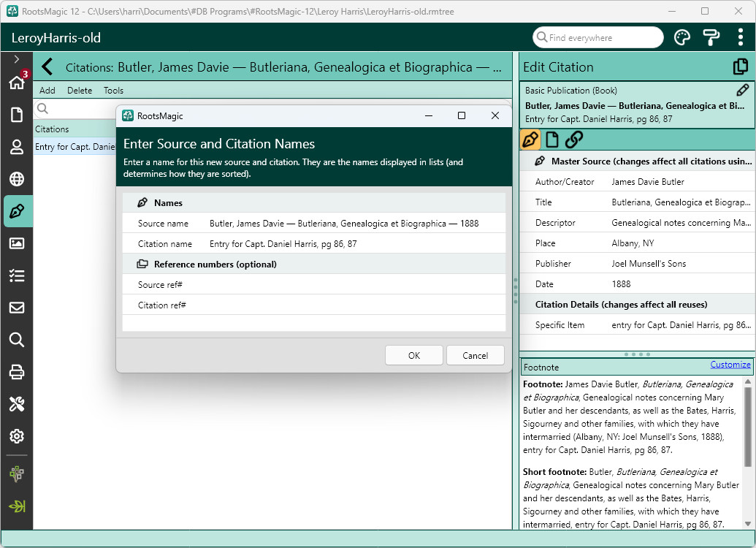Click the copy citation icon
This screenshot has width=756, height=548.
740,66
